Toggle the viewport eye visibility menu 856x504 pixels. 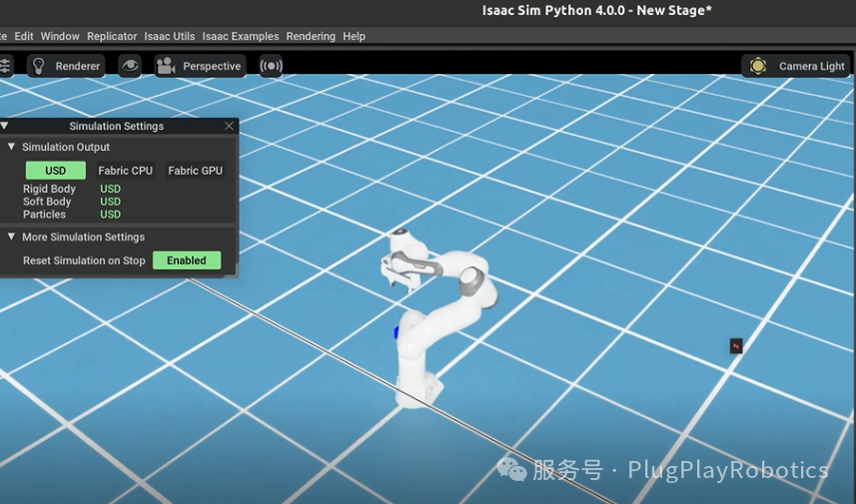(x=130, y=66)
